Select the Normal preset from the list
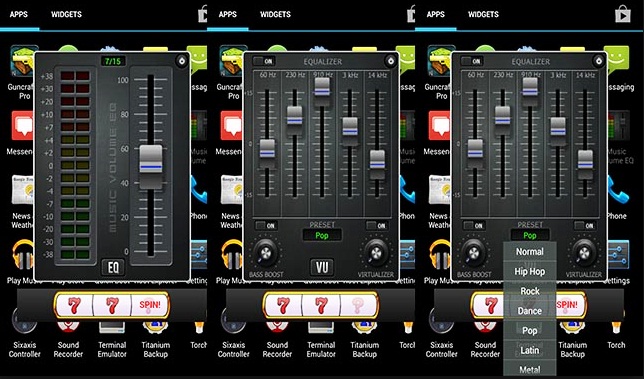The width and height of the screenshot is (644, 379). 530,252
